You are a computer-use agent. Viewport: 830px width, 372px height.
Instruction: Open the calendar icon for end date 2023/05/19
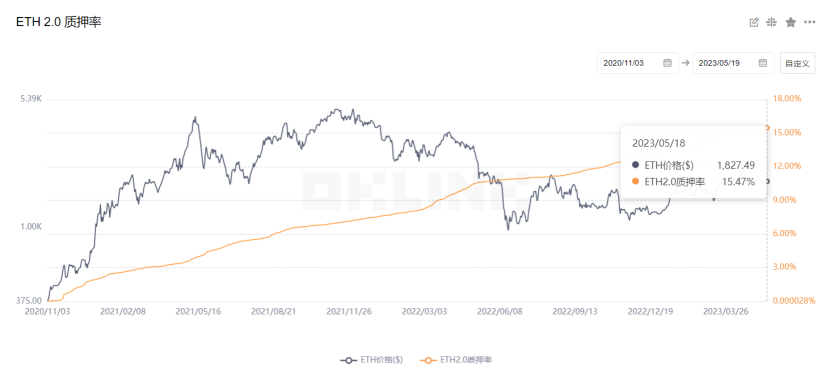click(763, 63)
